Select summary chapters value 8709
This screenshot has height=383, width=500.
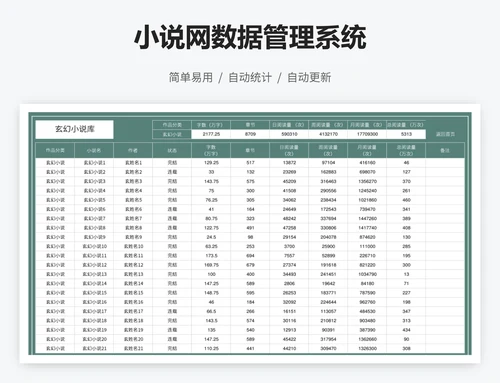coord(250,134)
